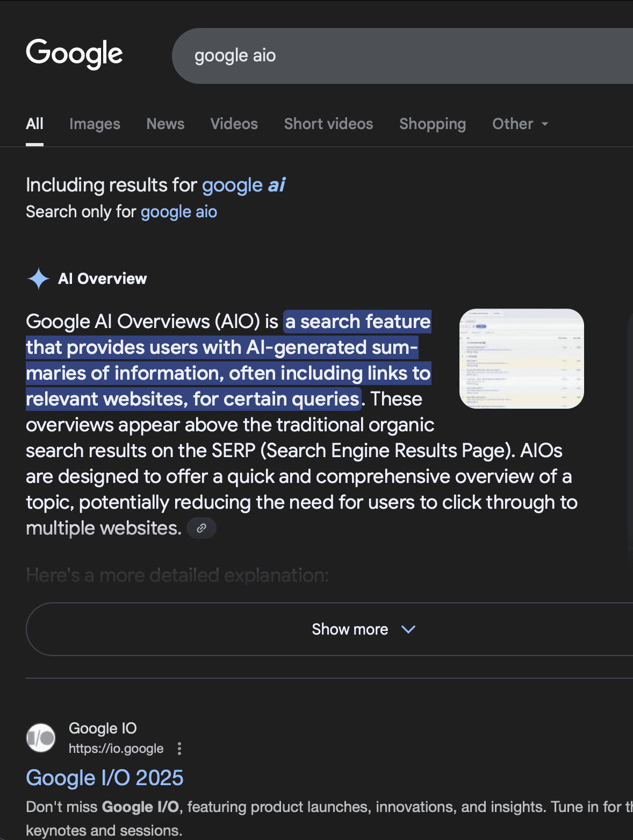
Task: Open the Google I/O 2025 result
Action: 105,778
